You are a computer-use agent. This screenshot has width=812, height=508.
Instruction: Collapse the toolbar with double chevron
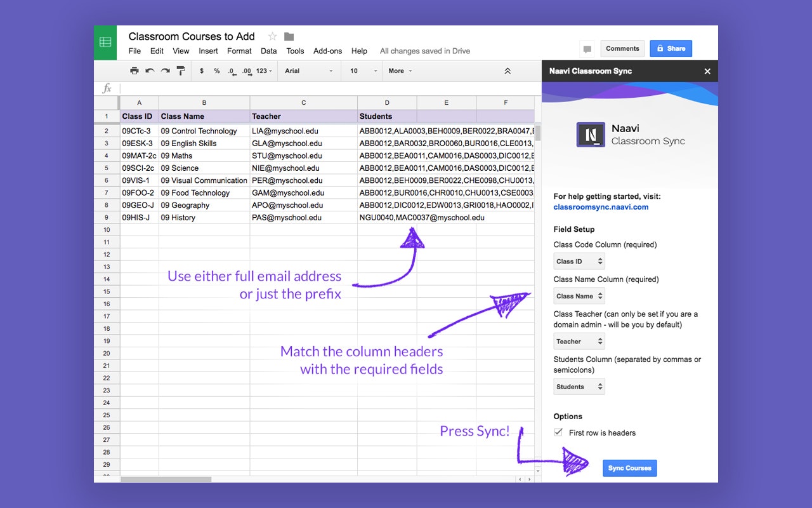point(507,71)
